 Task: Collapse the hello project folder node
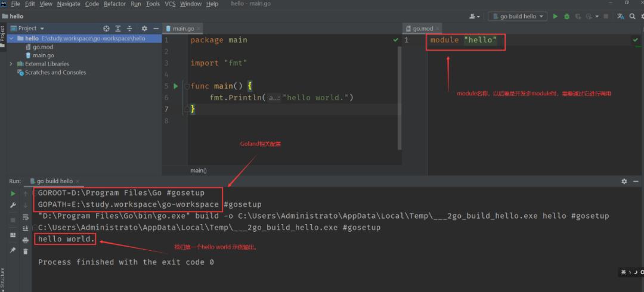pyautogui.click(x=11, y=38)
